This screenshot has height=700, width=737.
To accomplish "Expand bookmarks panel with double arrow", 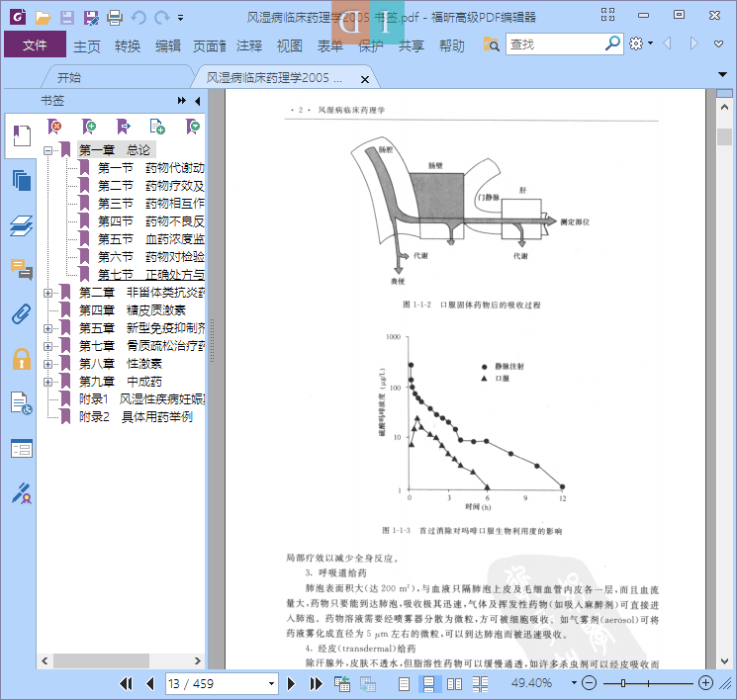I will click(182, 101).
